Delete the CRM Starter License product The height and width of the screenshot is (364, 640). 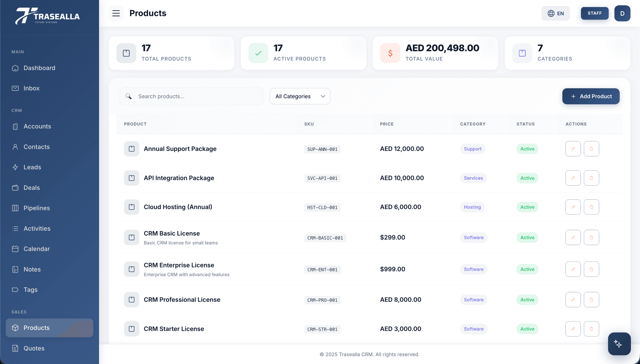[591, 329]
